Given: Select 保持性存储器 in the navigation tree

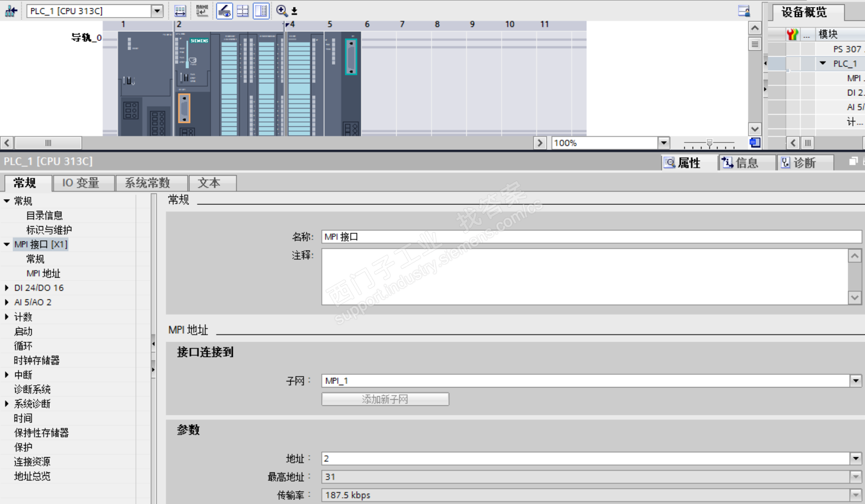Looking at the screenshot, I should pyautogui.click(x=41, y=433).
